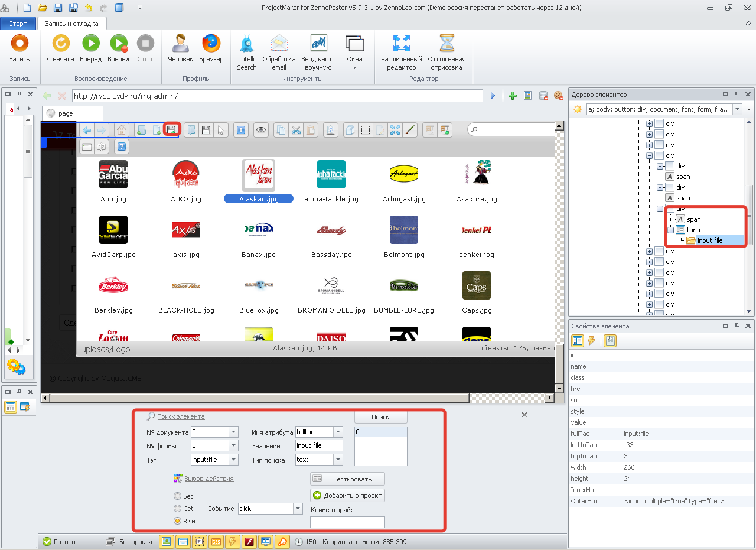Select the Set radio button
This screenshot has width=756, height=550.
pos(177,496)
